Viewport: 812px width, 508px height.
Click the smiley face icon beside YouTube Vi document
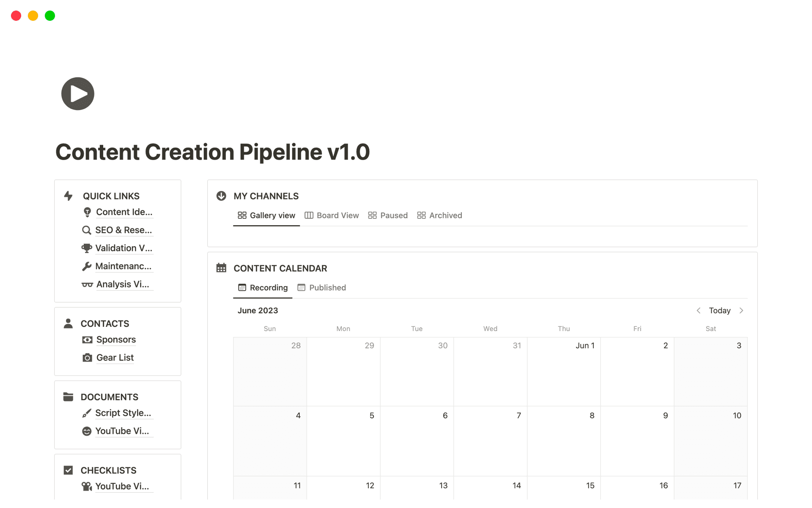pos(87,431)
